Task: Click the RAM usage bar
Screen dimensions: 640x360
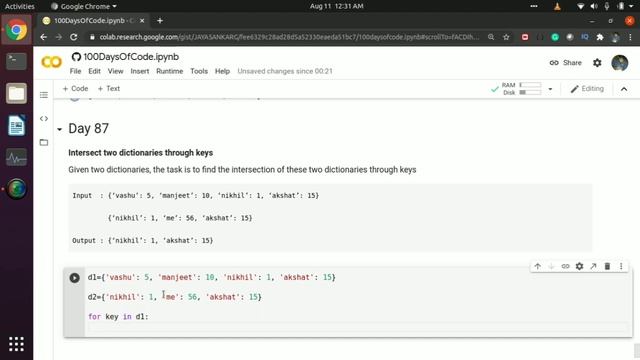Action: [530, 85]
